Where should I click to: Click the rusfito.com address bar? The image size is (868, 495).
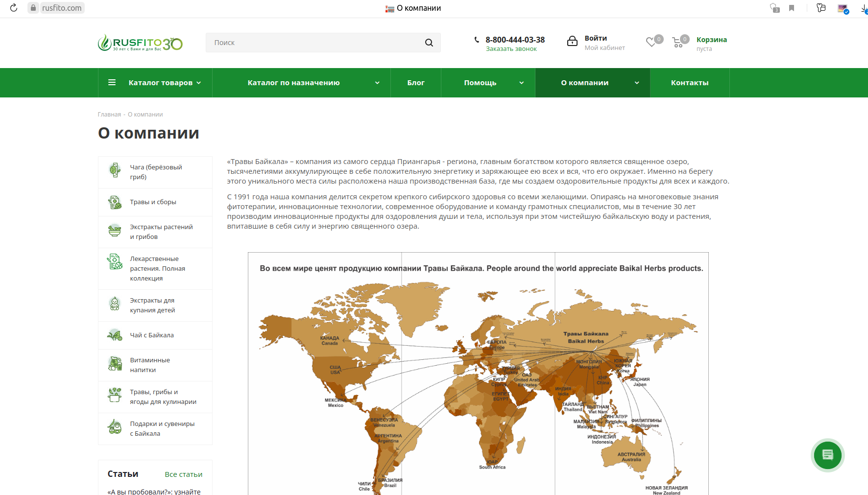click(x=62, y=8)
